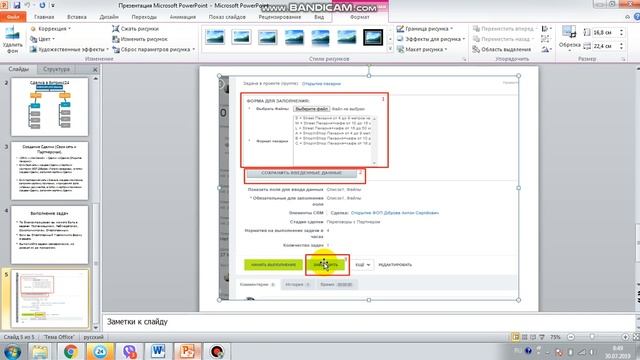Click the Slide Sorter view icon in status bar
Viewport: 640px width, 360px height.
click(x=525, y=337)
